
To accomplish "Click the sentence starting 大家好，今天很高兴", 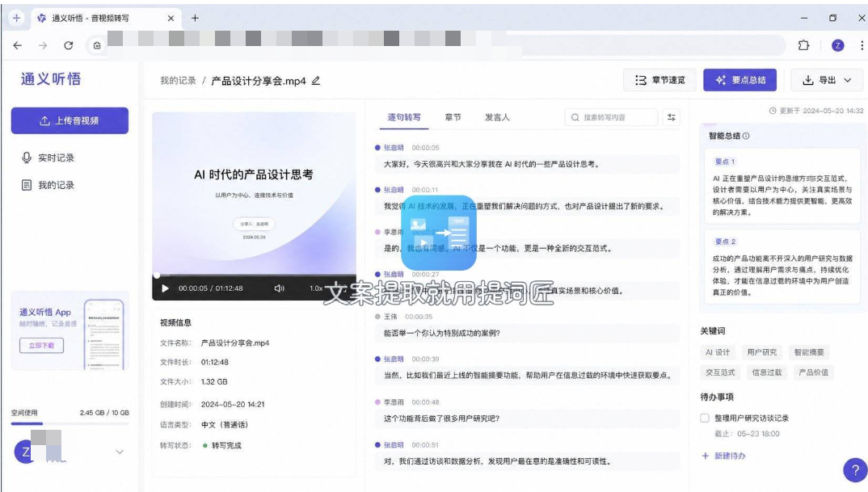I will 491,164.
